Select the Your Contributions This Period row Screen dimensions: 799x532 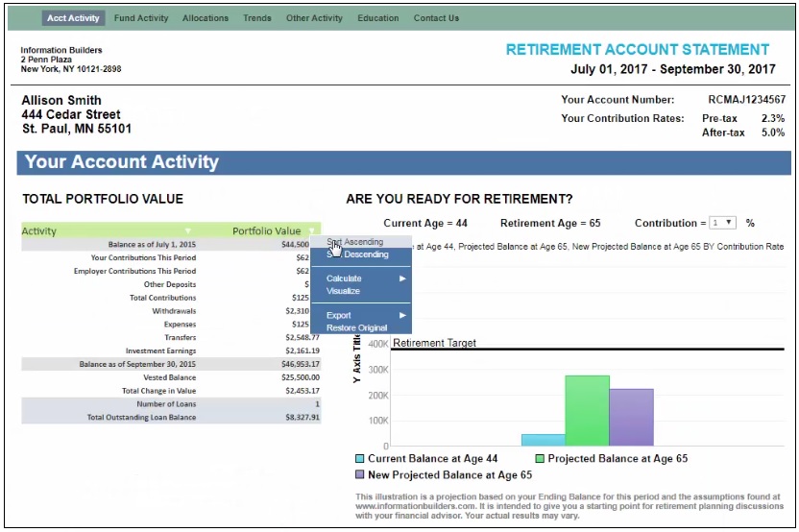point(171,258)
